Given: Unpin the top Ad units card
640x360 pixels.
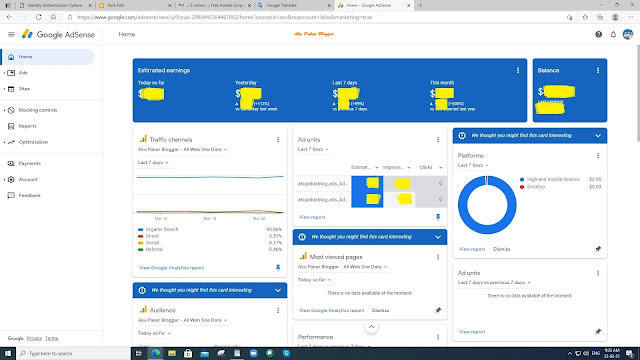Looking at the screenshot, I should pos(438,217).
